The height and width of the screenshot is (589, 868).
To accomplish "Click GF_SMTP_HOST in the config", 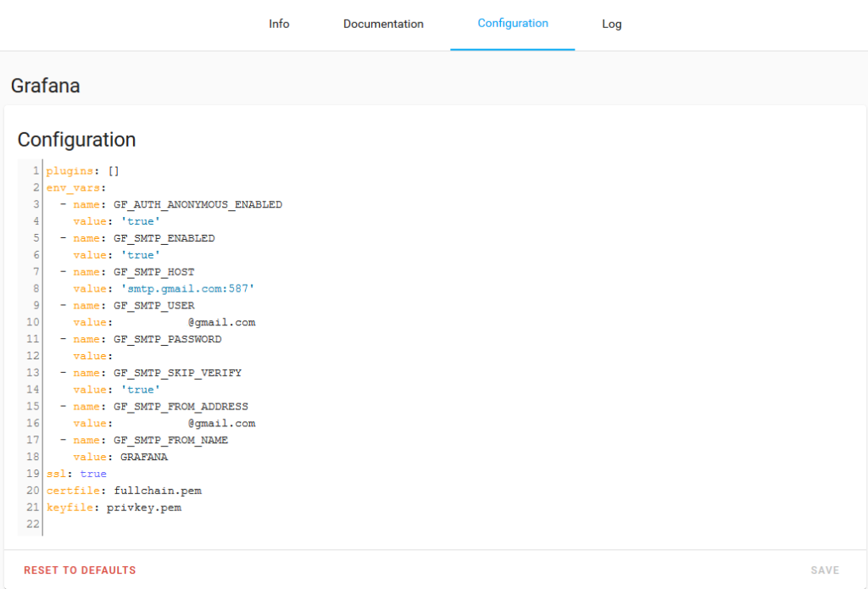I will click(x=154, y=272).
